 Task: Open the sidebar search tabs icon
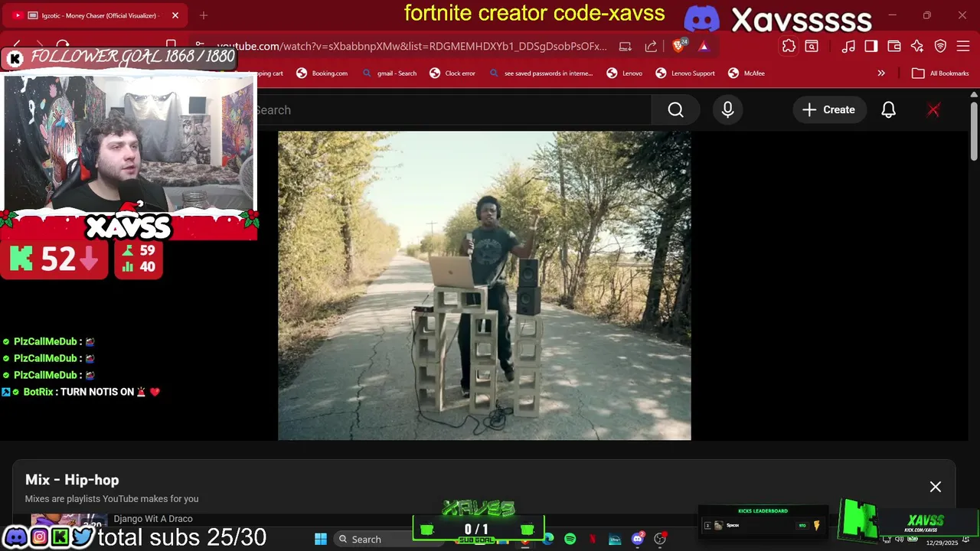(812, 46)
